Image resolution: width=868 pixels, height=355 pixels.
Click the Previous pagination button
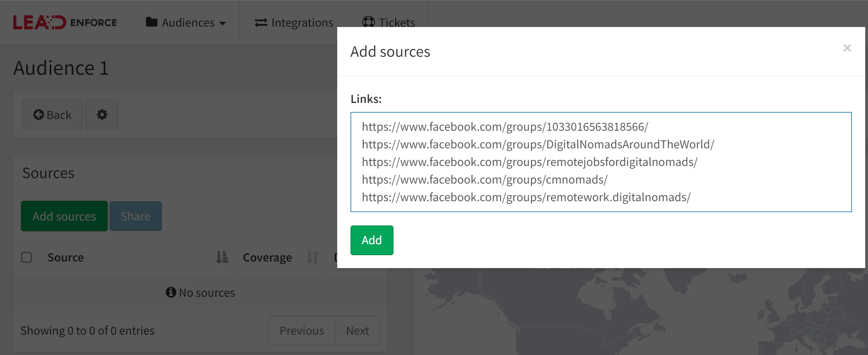pos(302,330)
